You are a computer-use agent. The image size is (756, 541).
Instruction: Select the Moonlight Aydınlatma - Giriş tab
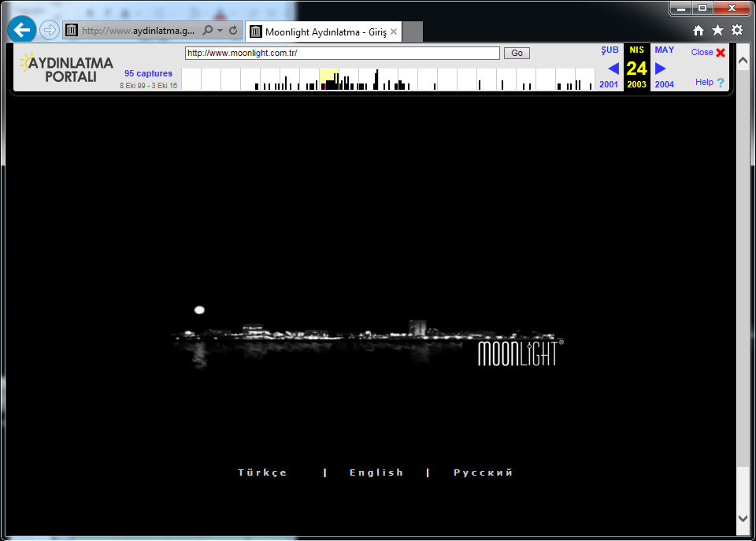(324, 31)
